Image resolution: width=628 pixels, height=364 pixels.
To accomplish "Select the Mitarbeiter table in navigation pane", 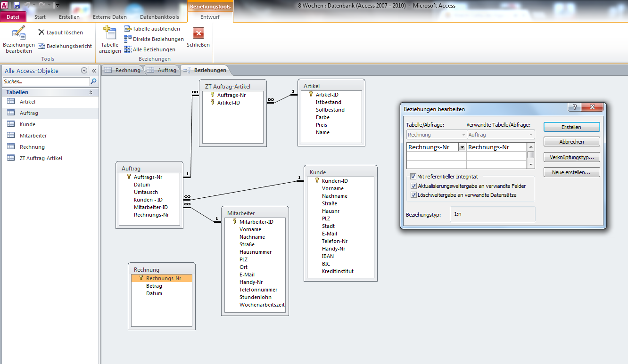I will [33, 136].
